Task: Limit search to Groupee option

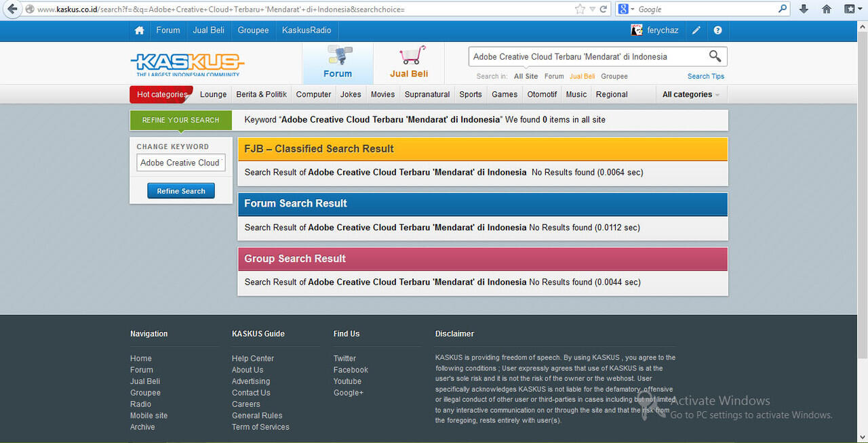Action: pyautogui.click(x=614, y=77)
